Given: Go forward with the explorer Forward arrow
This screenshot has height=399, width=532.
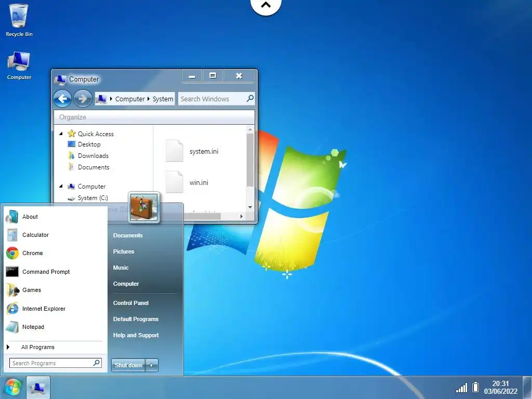Looking at the screenshot, I should click(x=83, y=99).
